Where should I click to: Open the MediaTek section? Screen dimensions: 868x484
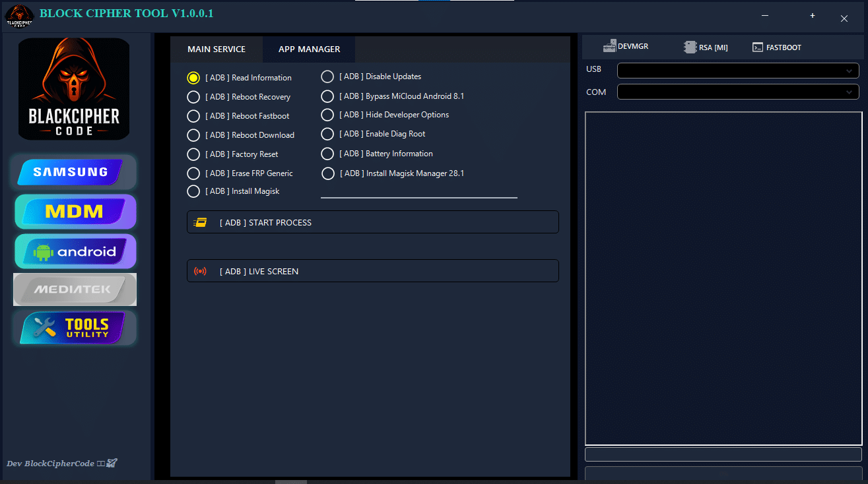(x=75, y=289)
